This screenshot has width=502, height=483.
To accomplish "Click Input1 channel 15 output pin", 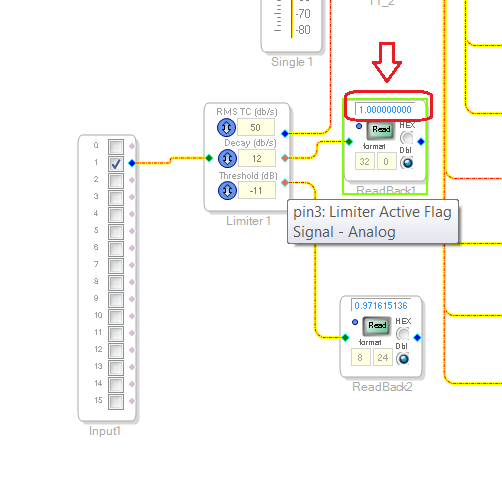I will 132,401.
